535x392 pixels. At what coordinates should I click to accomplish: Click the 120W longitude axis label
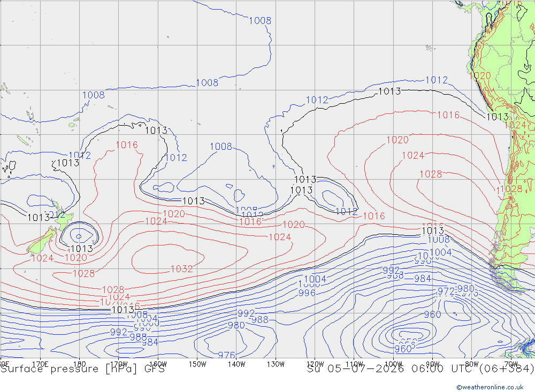(315, 364)
